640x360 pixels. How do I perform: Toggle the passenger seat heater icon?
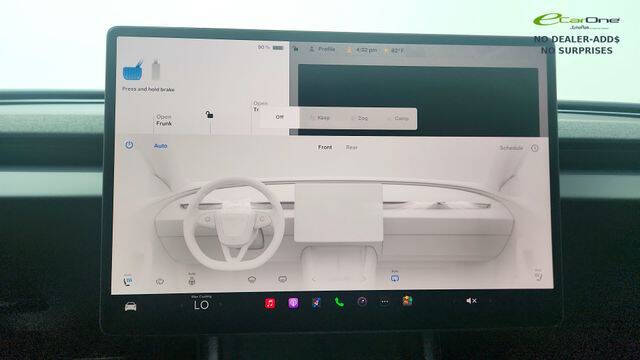click(538, 276)
